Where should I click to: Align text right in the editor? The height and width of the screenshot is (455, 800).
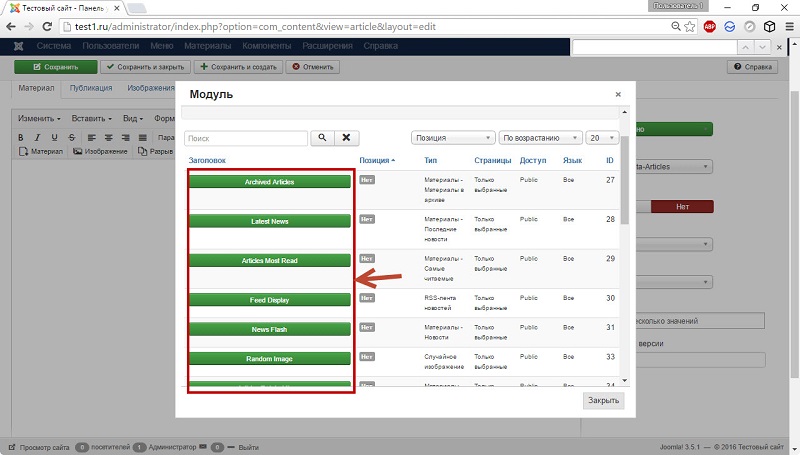(126, 137)
